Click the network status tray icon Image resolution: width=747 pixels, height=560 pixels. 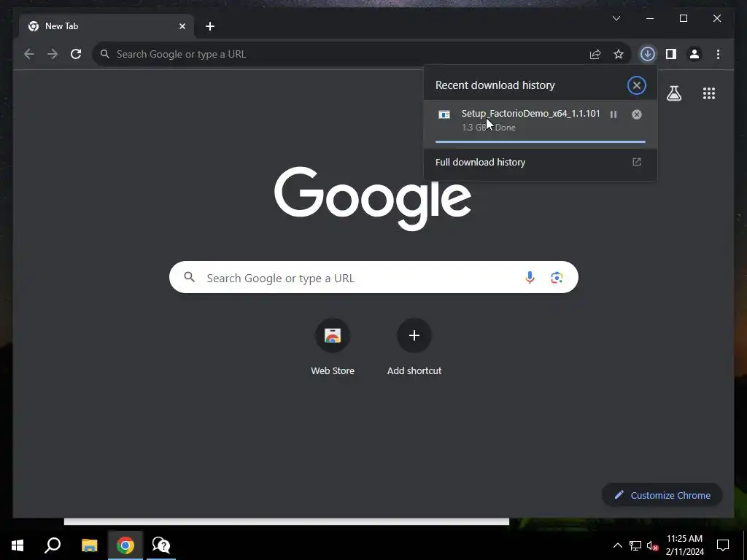(635, 545)
